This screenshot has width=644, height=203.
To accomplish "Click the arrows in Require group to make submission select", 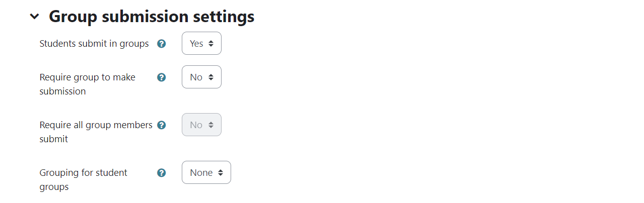I will pyautogui.click(x=211, y=77).
